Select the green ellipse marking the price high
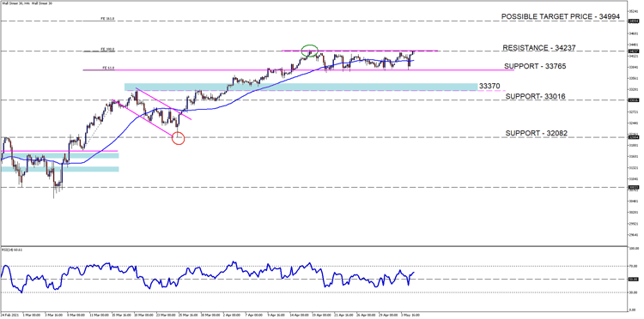Viewport: 644px width, 319px height. 309,51
